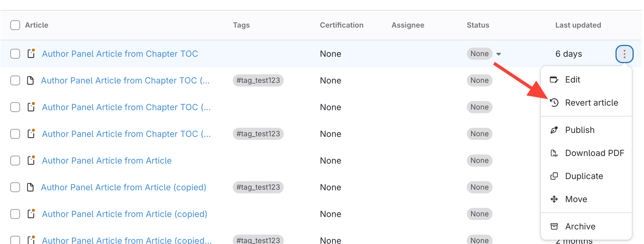Click the Publish pen icon
This screenshot has height=244, width=644.
pos(554,130)
